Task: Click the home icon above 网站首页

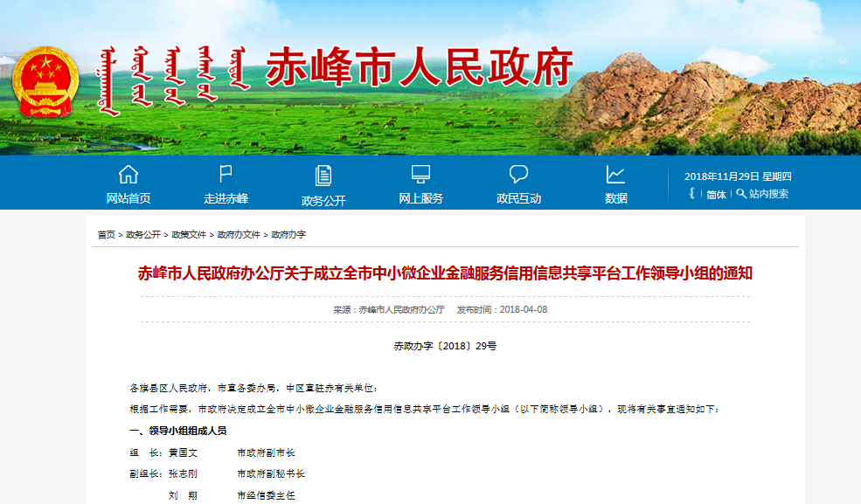Action: [128, 174]
